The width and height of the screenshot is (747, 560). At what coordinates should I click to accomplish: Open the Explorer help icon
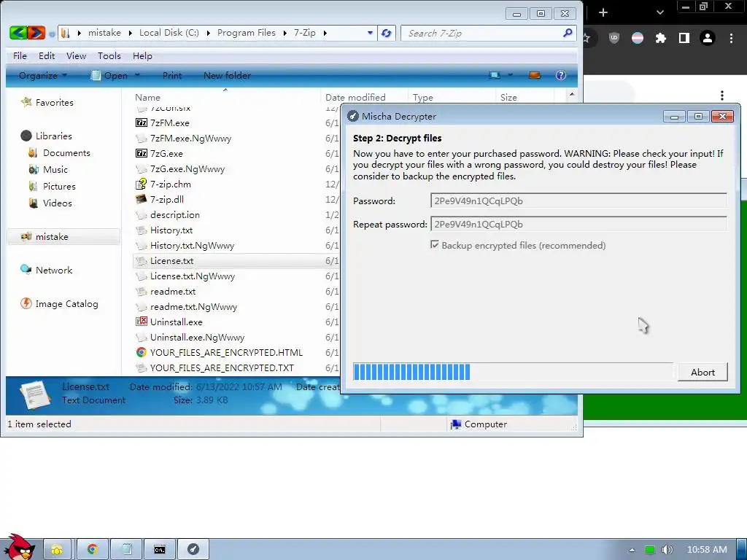(x=561, y=75)
